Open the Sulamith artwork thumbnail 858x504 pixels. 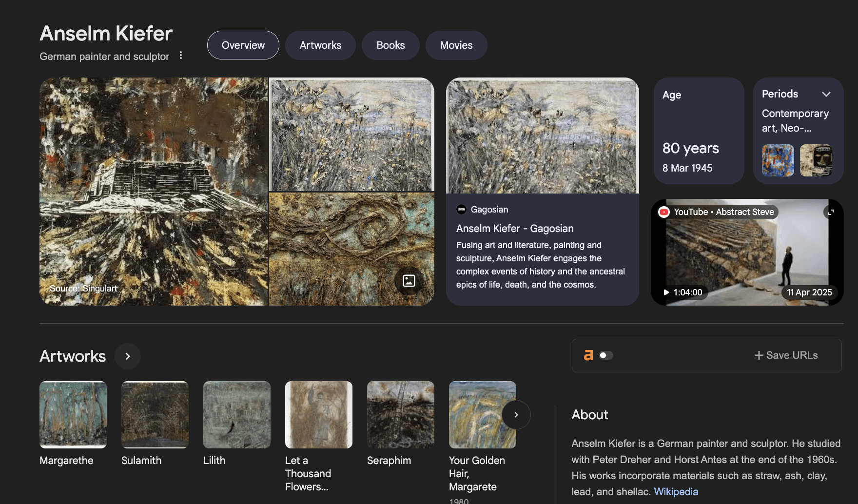(x=155, y=415)
